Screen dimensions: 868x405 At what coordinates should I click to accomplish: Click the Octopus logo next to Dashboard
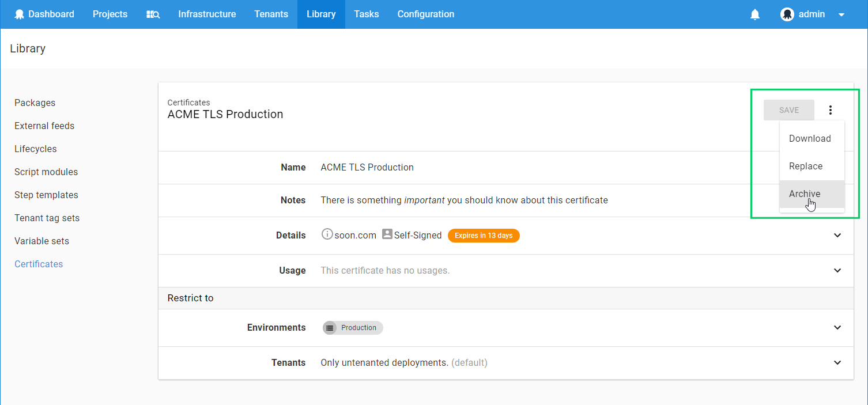tap(20, 14)
